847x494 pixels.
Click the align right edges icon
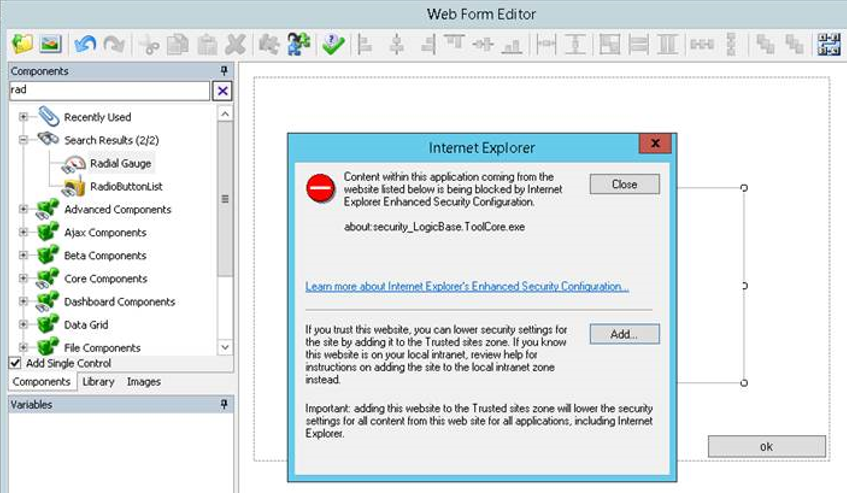(428, 45)
